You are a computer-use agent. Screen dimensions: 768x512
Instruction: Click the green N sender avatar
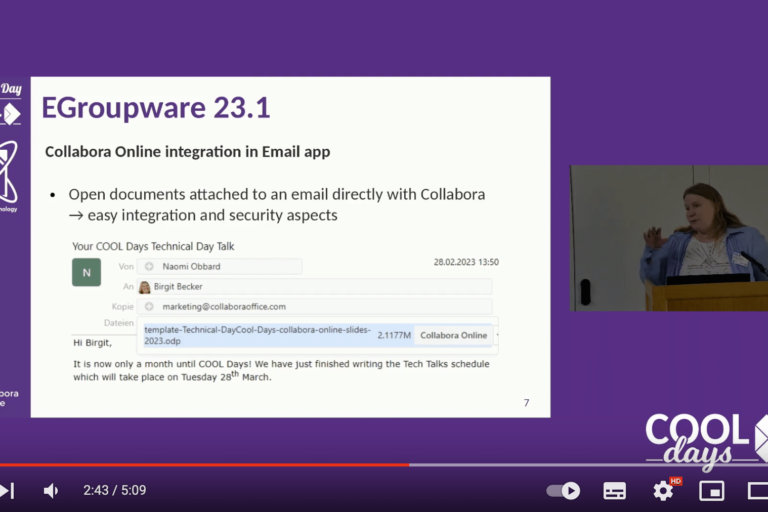pyautogui.click(x=87, y=272)
